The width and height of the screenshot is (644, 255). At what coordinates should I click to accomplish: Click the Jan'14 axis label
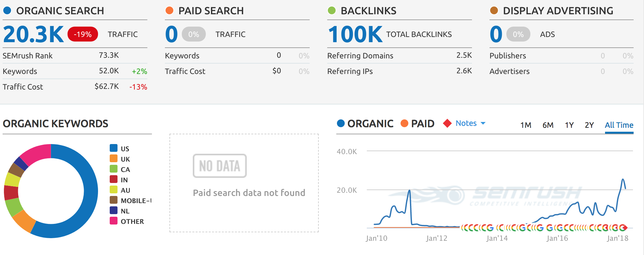coord(497,238)
